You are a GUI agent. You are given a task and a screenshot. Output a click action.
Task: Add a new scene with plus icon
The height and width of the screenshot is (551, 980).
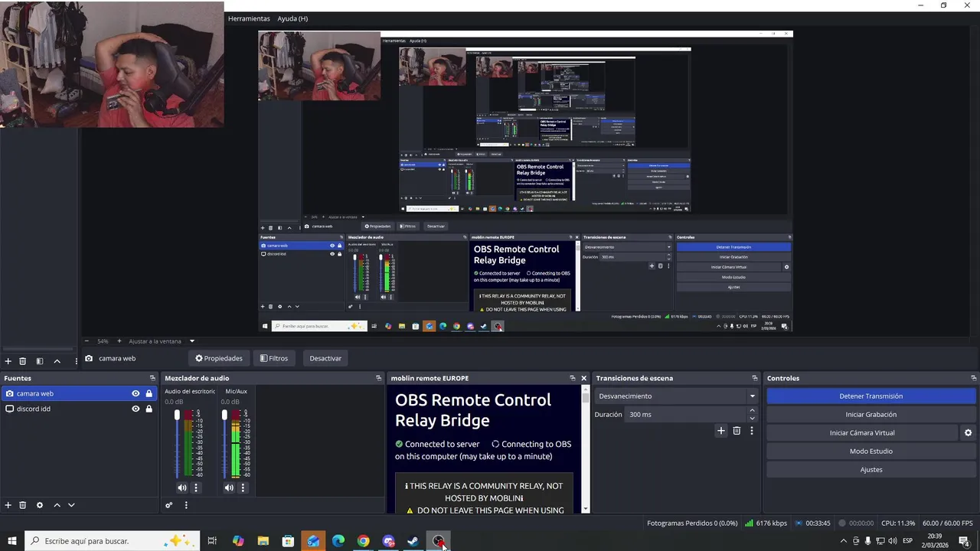tap(8, 361)
